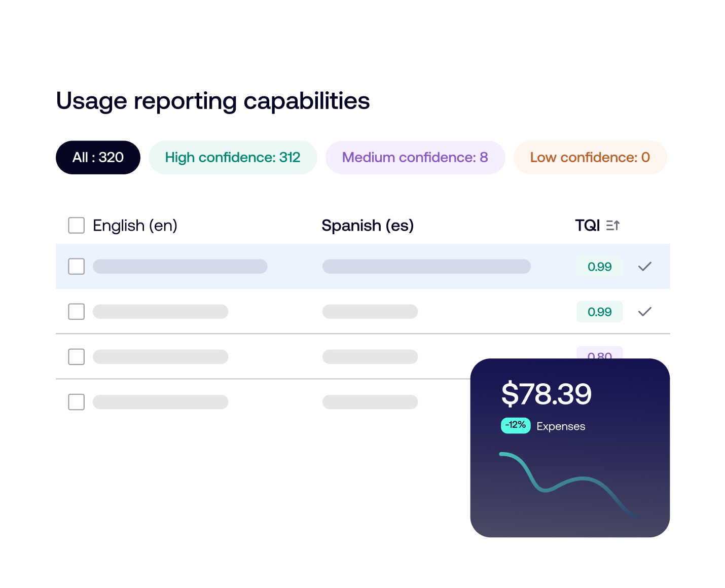Click the Spanish (es) column header
Image resolution: width=725 pixels, height=588 pixels.
[x=368, y=226]
